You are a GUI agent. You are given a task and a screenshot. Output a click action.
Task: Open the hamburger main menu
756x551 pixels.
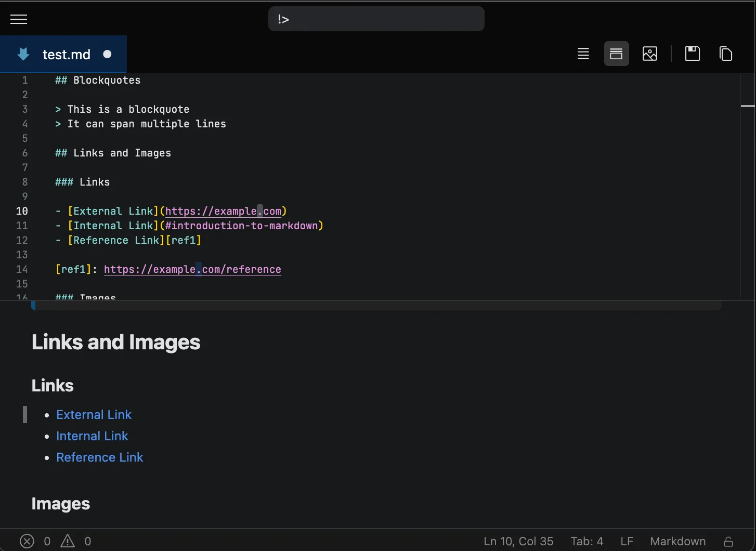pos(19,19)
